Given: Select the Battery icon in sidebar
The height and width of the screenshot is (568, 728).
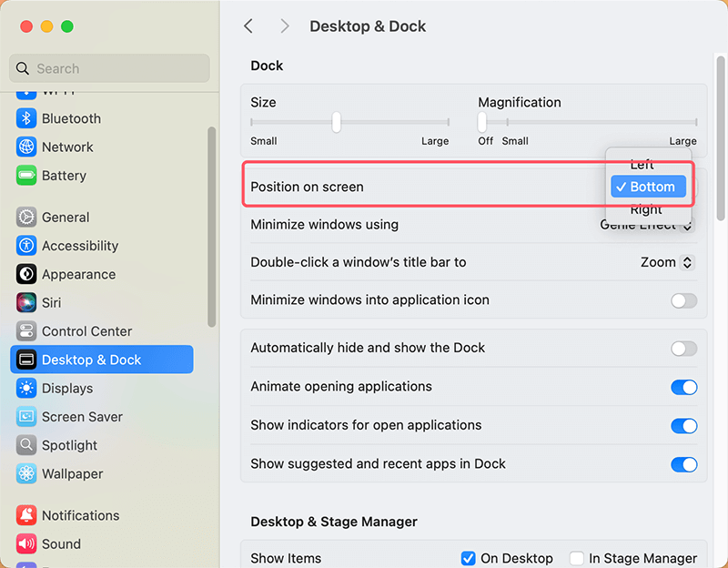Looking at the screenshot, I should (x=26, y=176).
